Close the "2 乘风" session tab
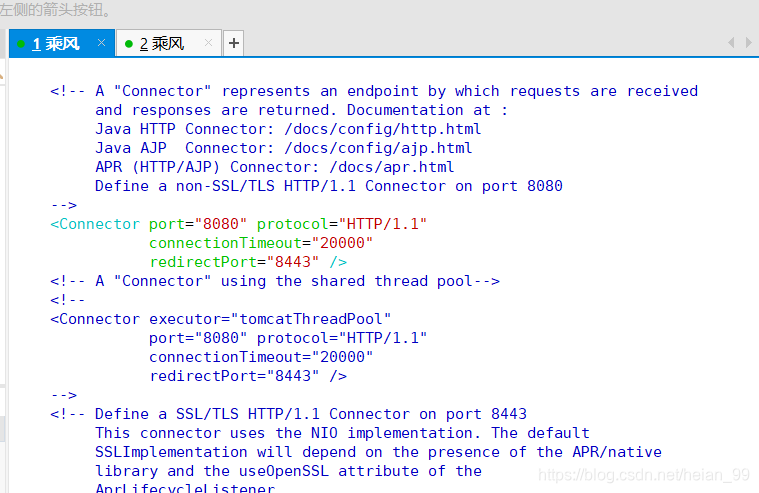Screen dimensions: 759x493 pyautogui.click(x=207, y=43)
